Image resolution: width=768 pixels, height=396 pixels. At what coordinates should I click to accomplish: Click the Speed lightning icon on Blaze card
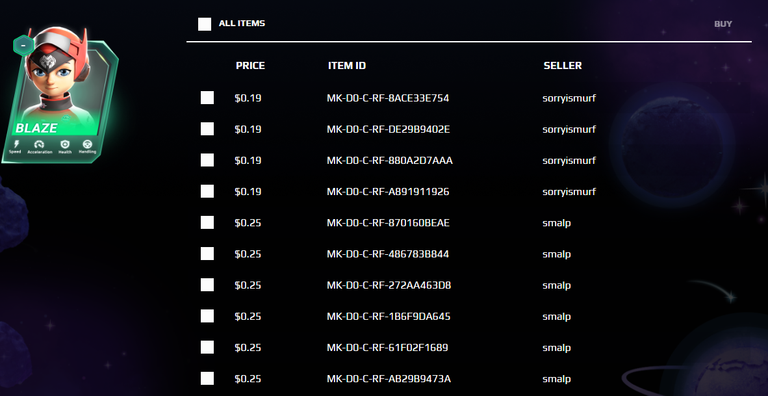coord(15,144)
